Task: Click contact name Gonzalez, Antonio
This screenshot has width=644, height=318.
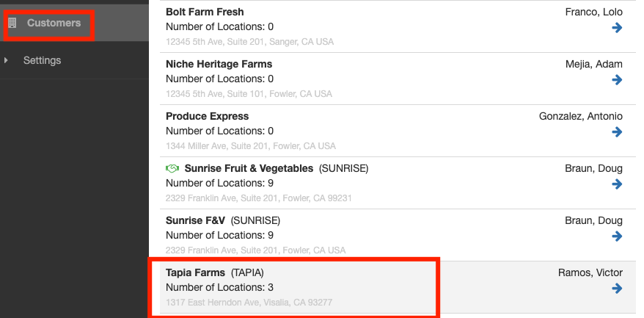Action: (580, 116)
